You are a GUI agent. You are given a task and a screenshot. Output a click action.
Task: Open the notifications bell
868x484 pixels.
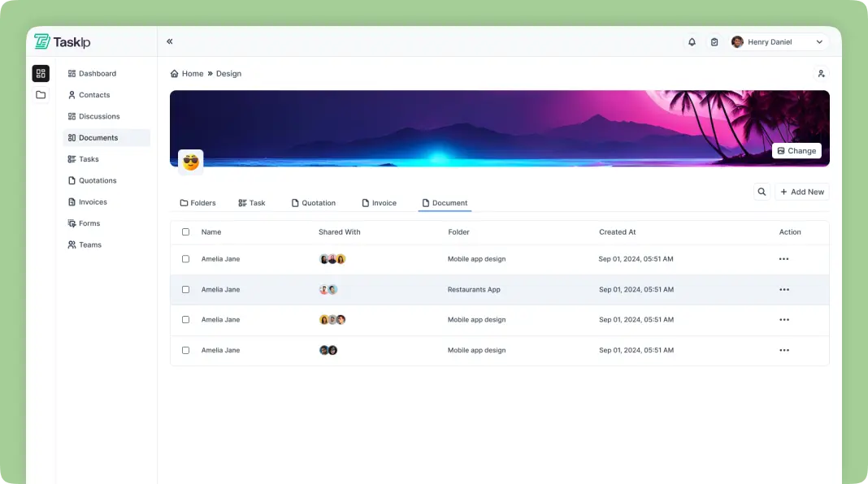pos(692,41)
